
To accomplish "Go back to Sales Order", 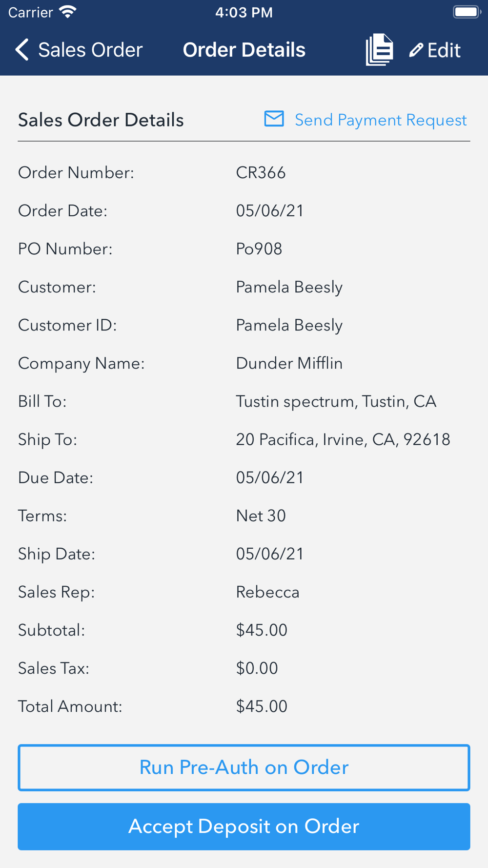I will 90,50.
